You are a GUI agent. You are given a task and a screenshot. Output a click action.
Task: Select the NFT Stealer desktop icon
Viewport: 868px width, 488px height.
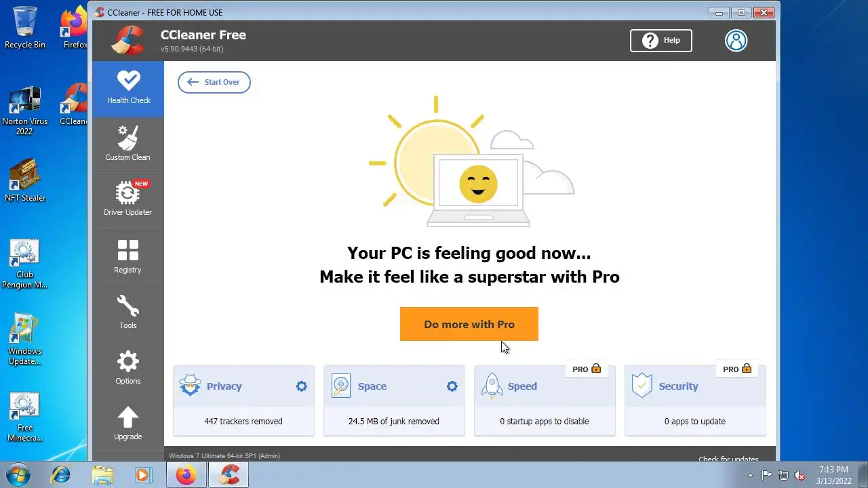[x=25, y=181]
